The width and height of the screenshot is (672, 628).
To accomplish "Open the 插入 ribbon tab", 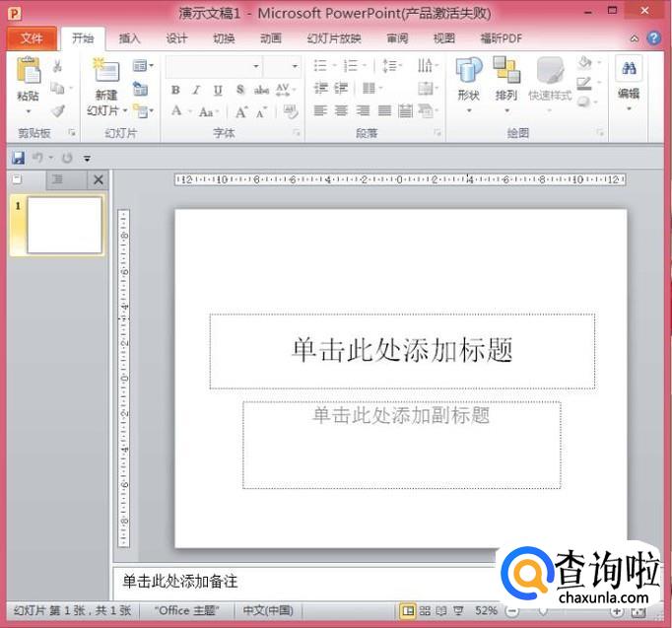I will click(129, 38).
